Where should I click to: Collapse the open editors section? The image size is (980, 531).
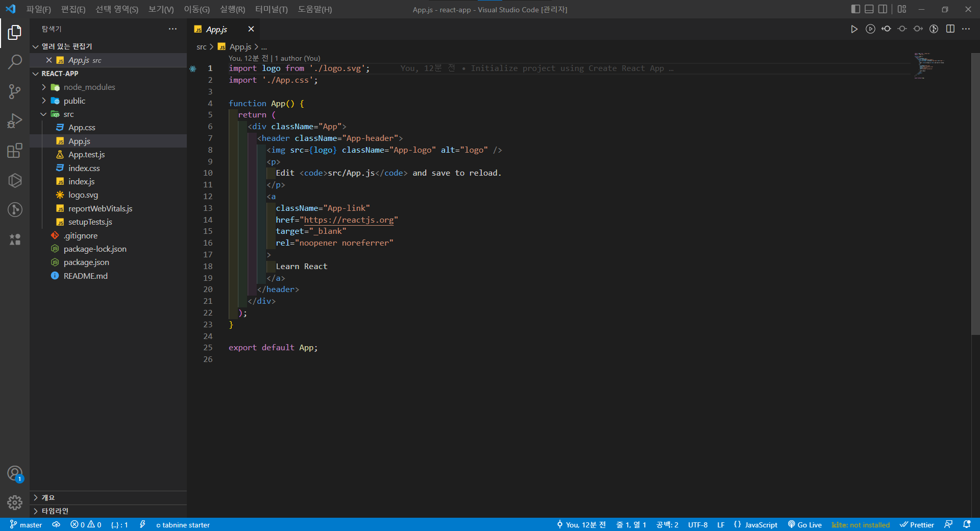point(108,46)
